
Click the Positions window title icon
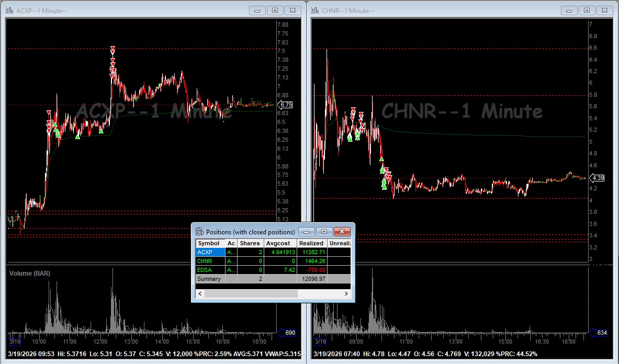(200, 232)
